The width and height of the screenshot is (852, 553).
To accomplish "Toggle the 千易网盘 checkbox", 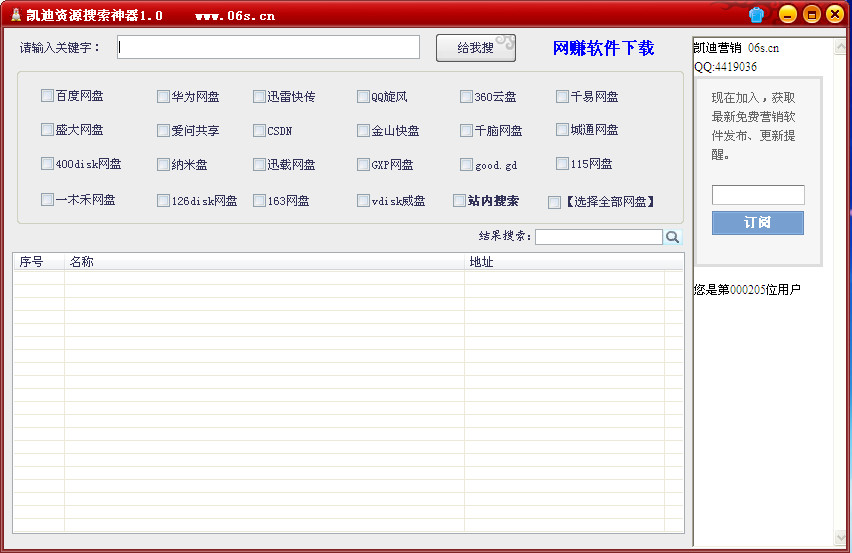I will pos(562,97).
